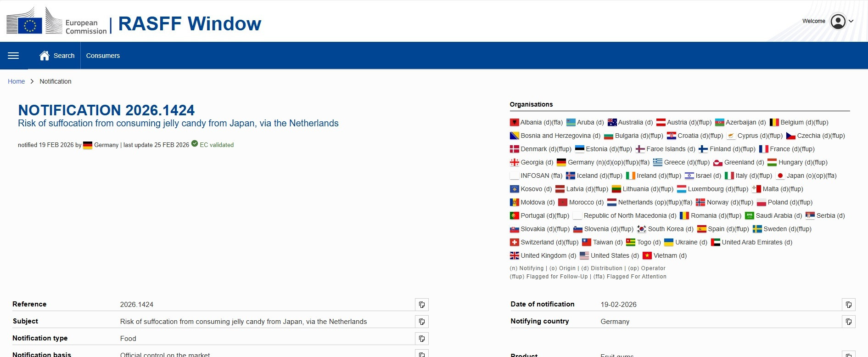The height and width of the screenshot is (357, 868).
Task: Copy the Date of notification value
Action: (x=848, y=305)
